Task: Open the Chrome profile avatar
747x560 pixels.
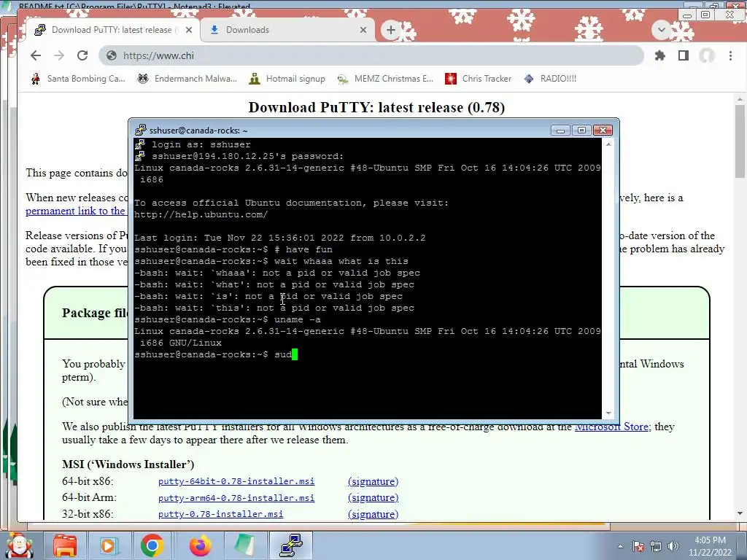Action: click(x=707, y=55)
